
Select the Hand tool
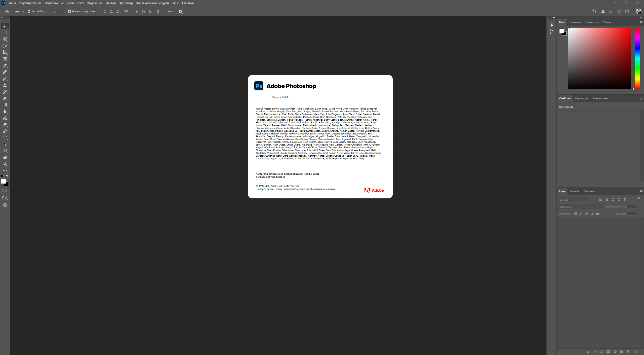click(x=5, y=157)
